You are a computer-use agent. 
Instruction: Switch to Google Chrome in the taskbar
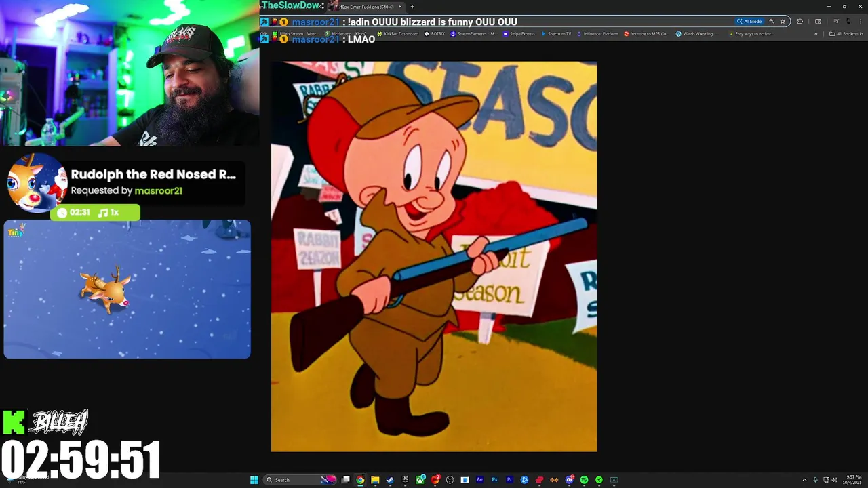pos(360,480)
